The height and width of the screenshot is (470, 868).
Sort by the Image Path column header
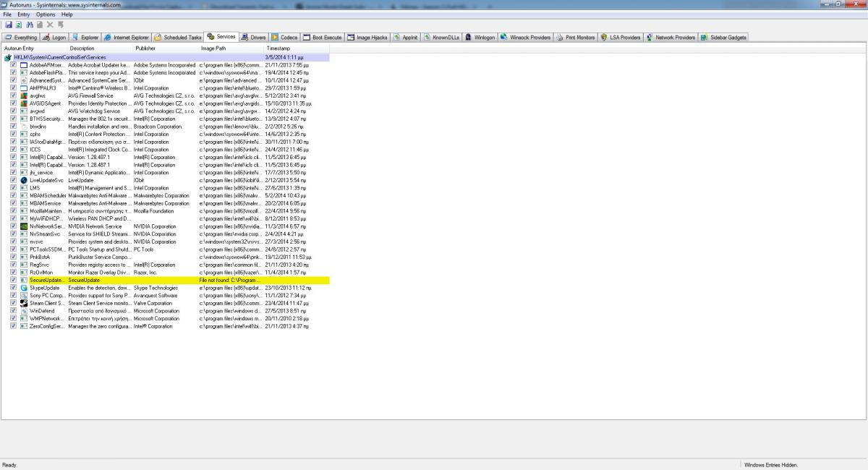231,48
